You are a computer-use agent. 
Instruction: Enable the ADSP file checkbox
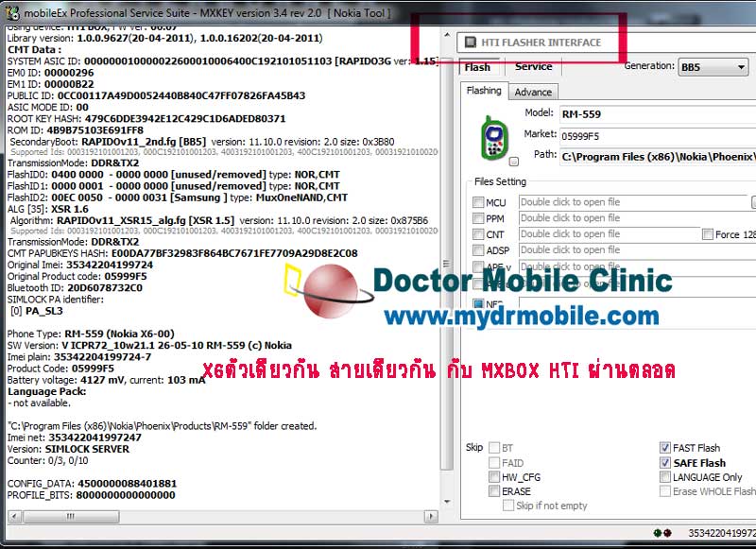coord(478,250)
